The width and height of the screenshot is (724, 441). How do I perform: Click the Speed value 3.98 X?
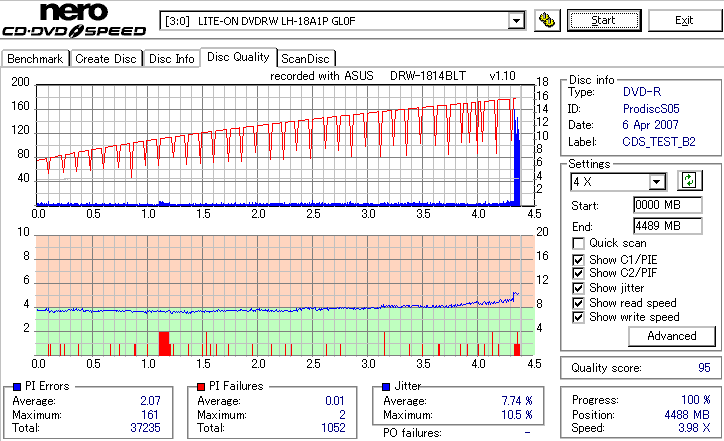click(x=694, y=428)
